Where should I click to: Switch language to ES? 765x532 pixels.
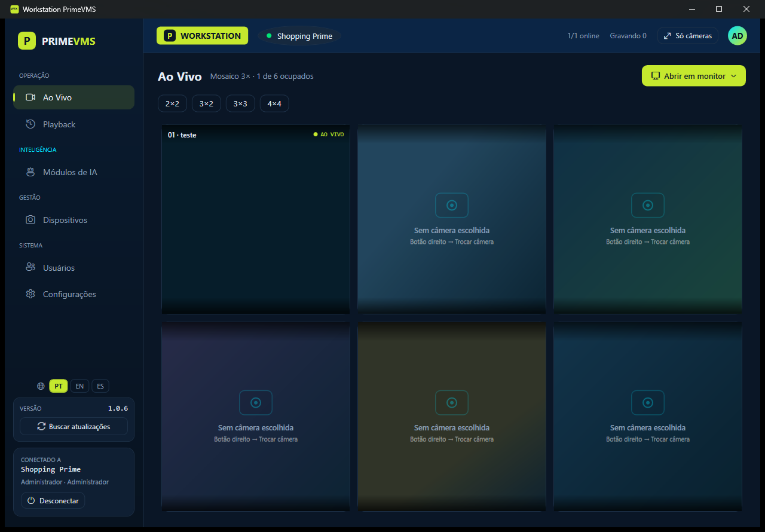100,386
